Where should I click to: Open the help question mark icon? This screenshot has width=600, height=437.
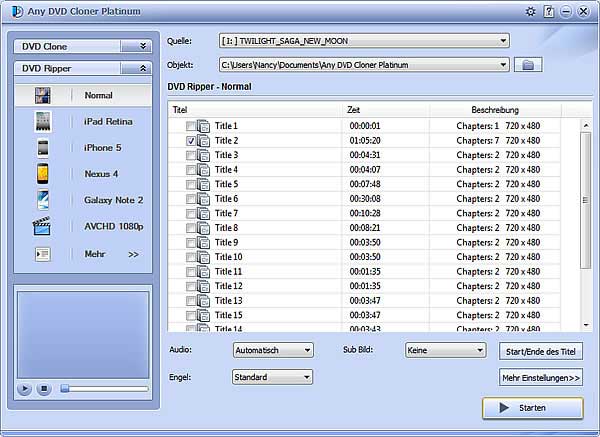point(549,12)
